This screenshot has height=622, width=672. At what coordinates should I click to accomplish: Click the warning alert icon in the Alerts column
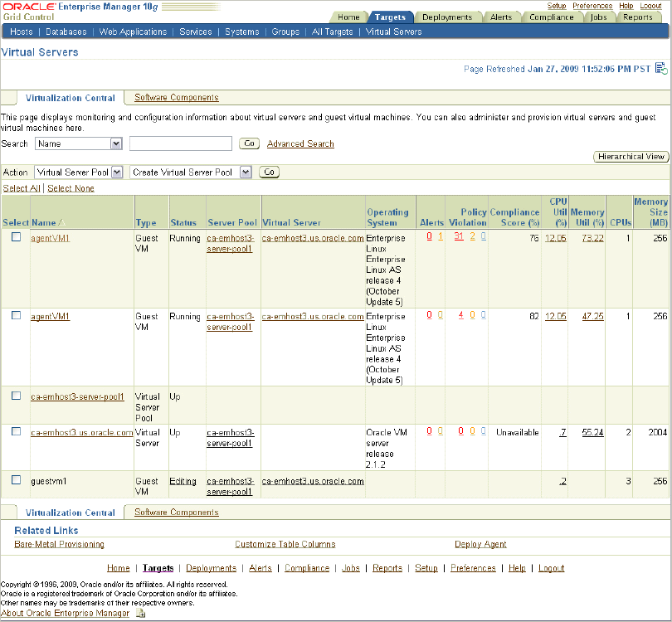(440, 236)
